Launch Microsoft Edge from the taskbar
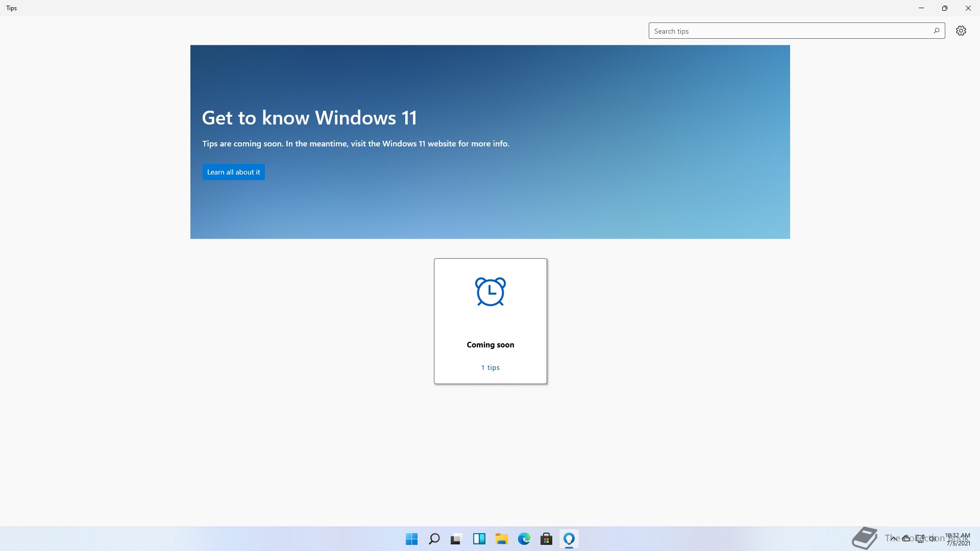Viewport: 980px width, 551px height. tap(524, 539)
